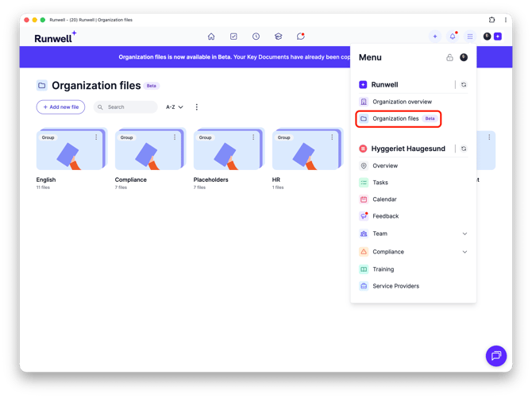Click the apps grid menu icon
This screenshot has width=532, height=398.
pos(470,37)
